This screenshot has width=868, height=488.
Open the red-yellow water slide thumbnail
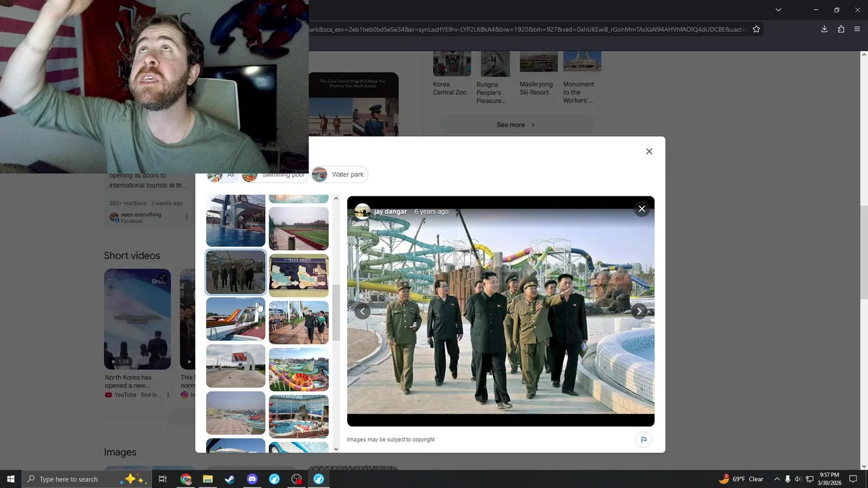click(235, 319)
